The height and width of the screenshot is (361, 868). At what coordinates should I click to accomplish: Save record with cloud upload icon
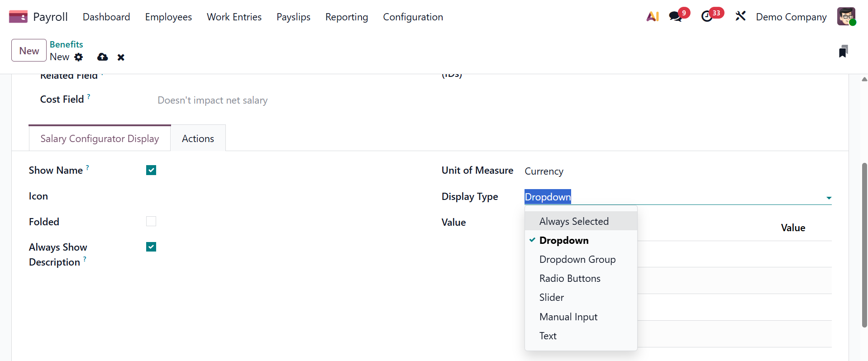(103, 57)
